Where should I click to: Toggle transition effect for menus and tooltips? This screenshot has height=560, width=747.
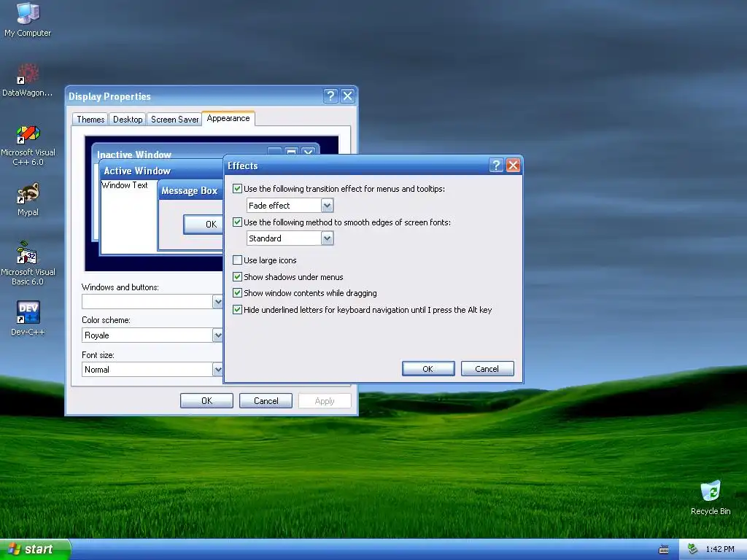click(x=237, y=189)
